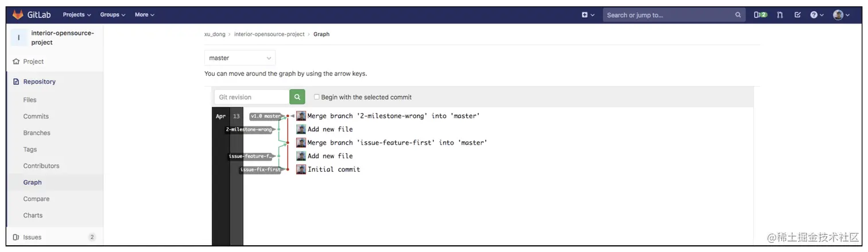Select the 2-milestone-wrong branch label
The image size is (868, 252).
coord(249,130)
